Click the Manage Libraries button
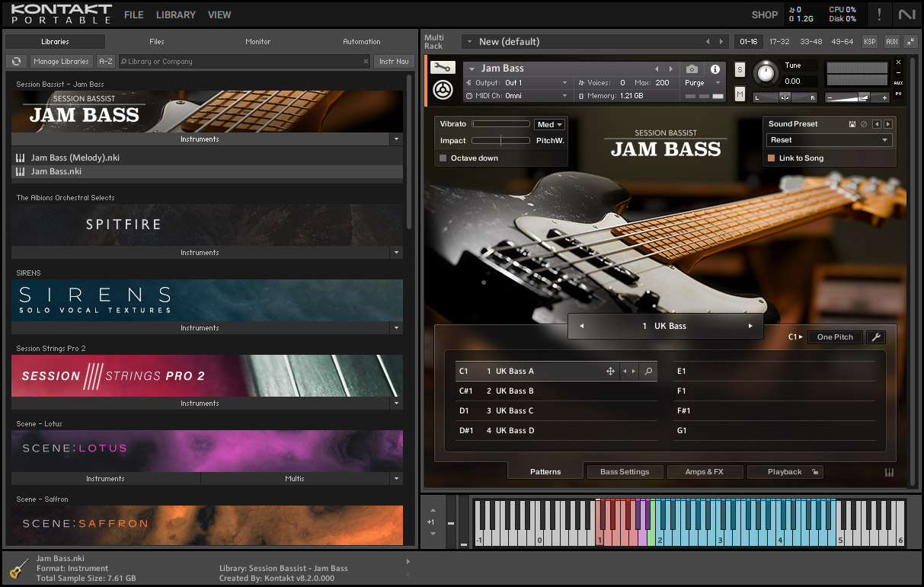The height and width of the screenshot is (587, 924). point(62,62)
